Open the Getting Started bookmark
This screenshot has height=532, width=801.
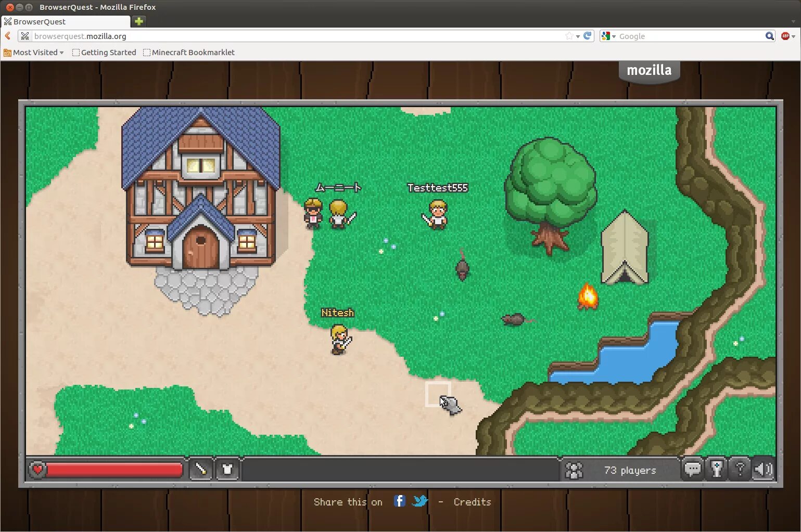click(104, 53)
